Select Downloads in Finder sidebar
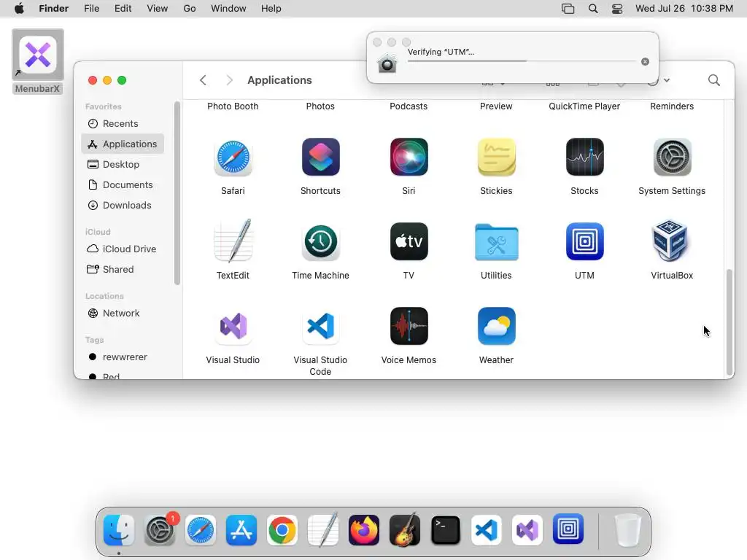Image resolution: width=747 pixels, height=560 pixels. 123,205
